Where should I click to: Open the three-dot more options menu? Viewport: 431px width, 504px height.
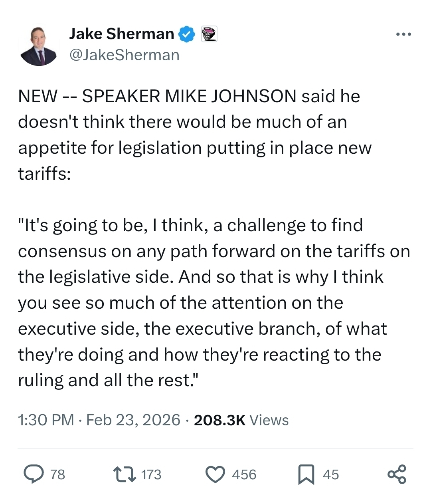point(403,34)
